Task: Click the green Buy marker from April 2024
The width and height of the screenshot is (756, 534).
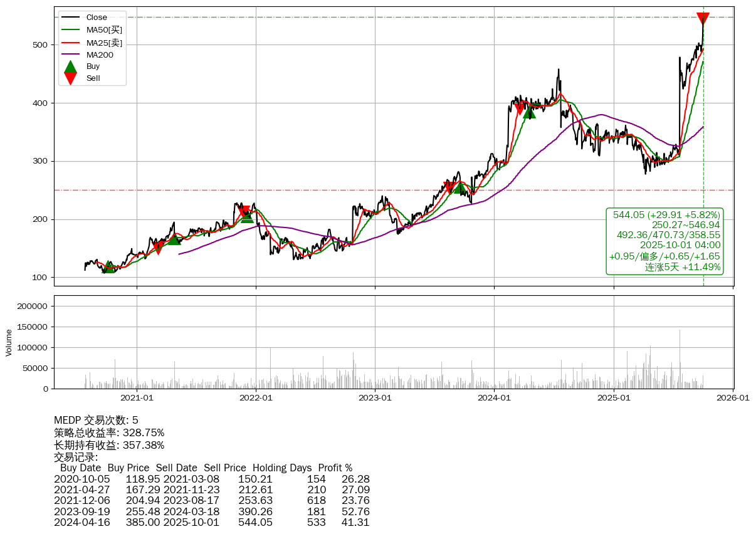Action: click(x=529, y=112)
